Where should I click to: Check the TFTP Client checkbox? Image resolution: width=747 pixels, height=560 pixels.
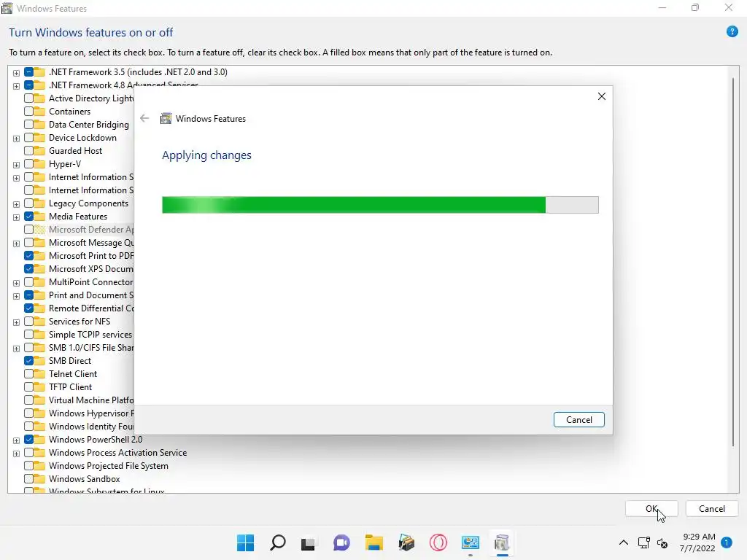pos(28,386)
